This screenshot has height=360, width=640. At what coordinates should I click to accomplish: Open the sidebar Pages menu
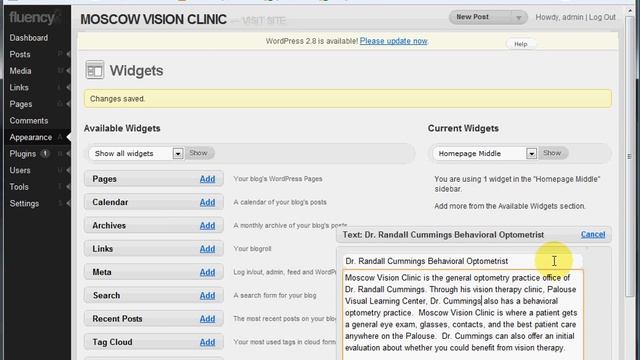20,104
